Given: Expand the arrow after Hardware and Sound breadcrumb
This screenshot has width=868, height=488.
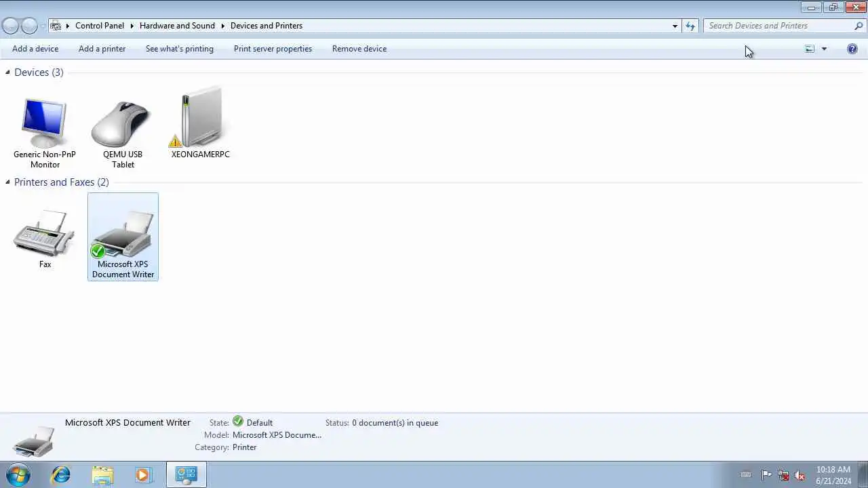Looking at the screenshot, I should (x=222, y=26).
